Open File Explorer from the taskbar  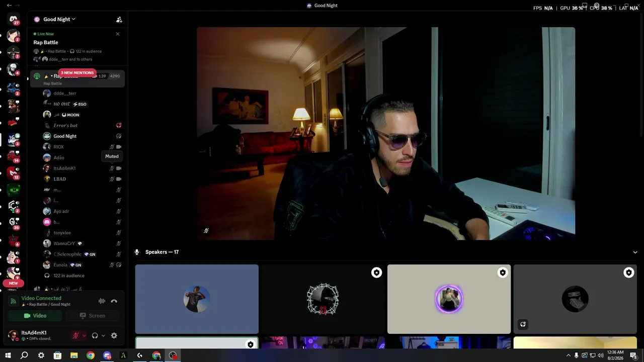point(74,355)
